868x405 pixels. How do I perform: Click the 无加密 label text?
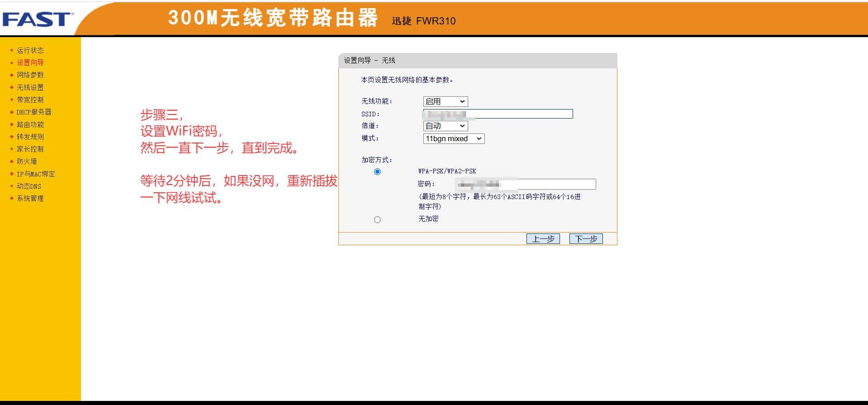[x=428, y=219]
